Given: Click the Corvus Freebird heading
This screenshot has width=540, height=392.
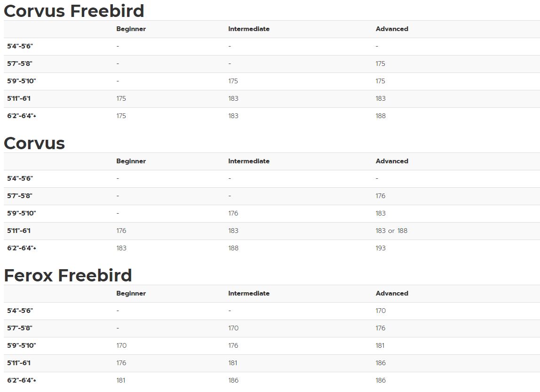Looking at the screenshot, I should coord(74,10).
